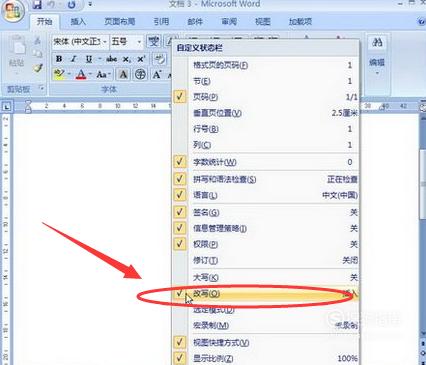Toggle 页码(P) status bar option
Image resolution: width=426 pixels, height=365 pixels.
pos(266,97)
